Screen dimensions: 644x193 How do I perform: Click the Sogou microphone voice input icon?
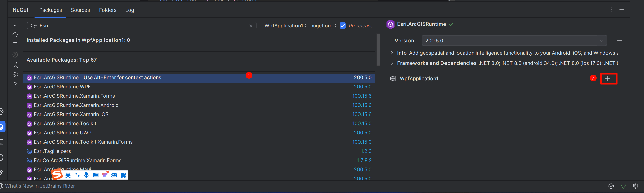pyautogui.click(x=86, y=175)
